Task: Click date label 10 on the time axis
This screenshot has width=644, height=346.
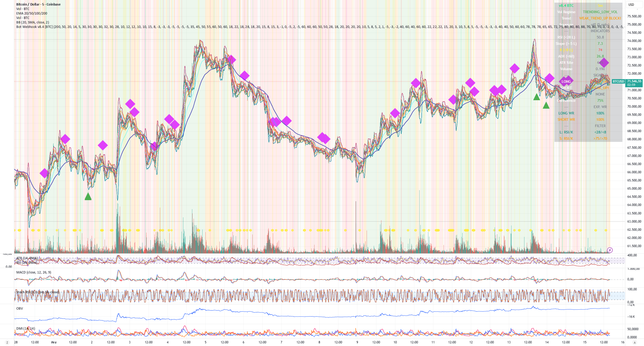Action: pos(395,342)
